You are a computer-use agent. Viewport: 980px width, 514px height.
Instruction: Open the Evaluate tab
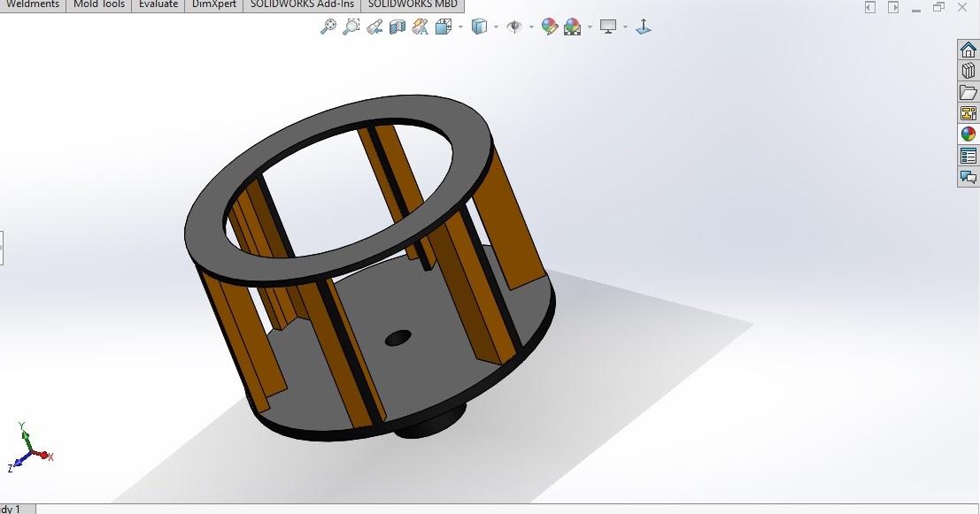[x=158, y=5]
